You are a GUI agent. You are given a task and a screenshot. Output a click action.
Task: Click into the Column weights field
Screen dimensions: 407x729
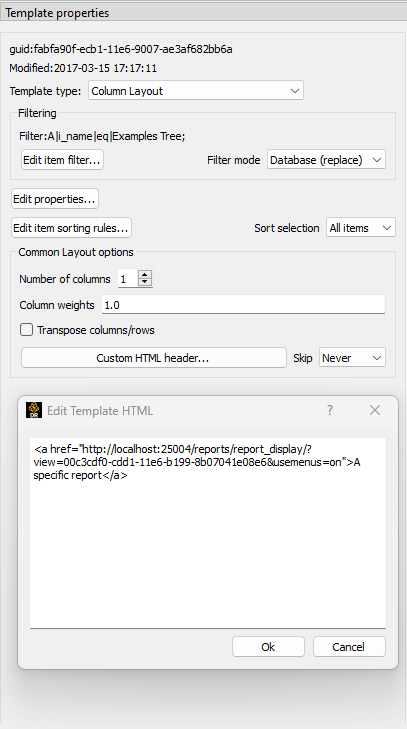[x=243, y=305]
